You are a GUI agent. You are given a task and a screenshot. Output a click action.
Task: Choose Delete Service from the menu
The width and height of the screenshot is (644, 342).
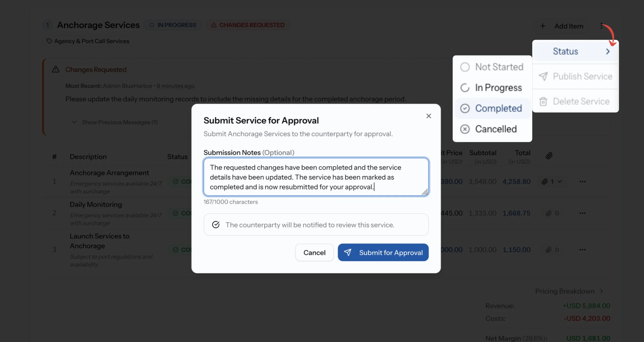click(x=575, y=101)
